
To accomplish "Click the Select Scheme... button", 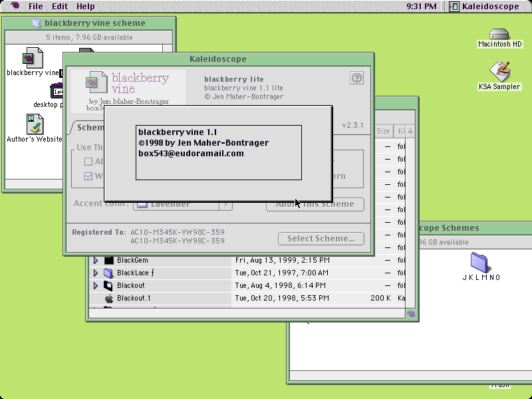I will [x=321, y=239].
